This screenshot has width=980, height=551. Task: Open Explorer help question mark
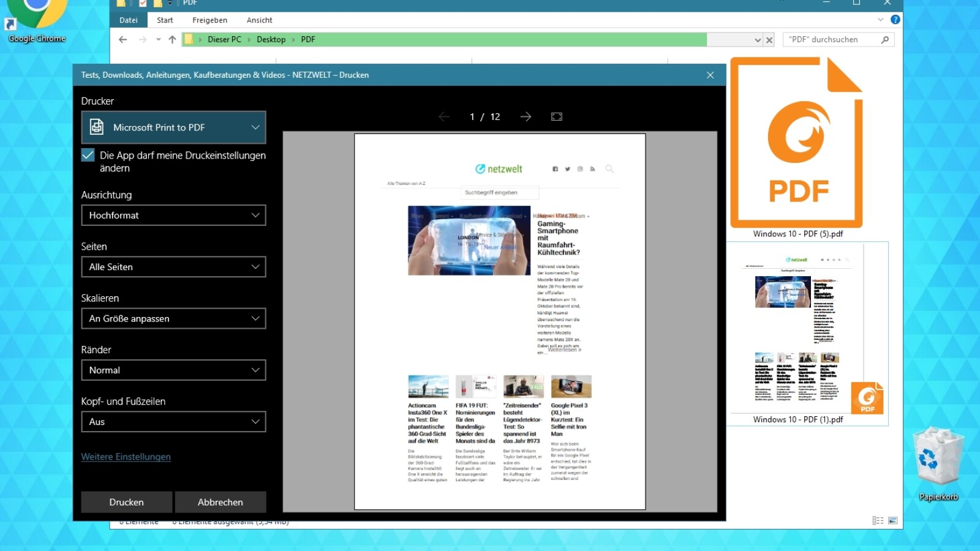pos(895,20)
